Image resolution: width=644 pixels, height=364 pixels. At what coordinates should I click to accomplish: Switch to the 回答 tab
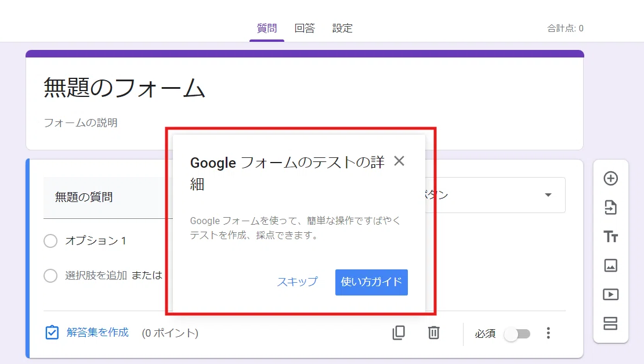pos(305,28)
